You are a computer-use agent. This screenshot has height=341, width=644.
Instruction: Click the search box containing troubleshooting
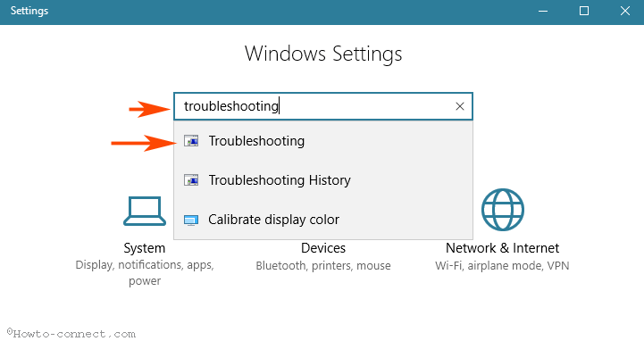323,106
